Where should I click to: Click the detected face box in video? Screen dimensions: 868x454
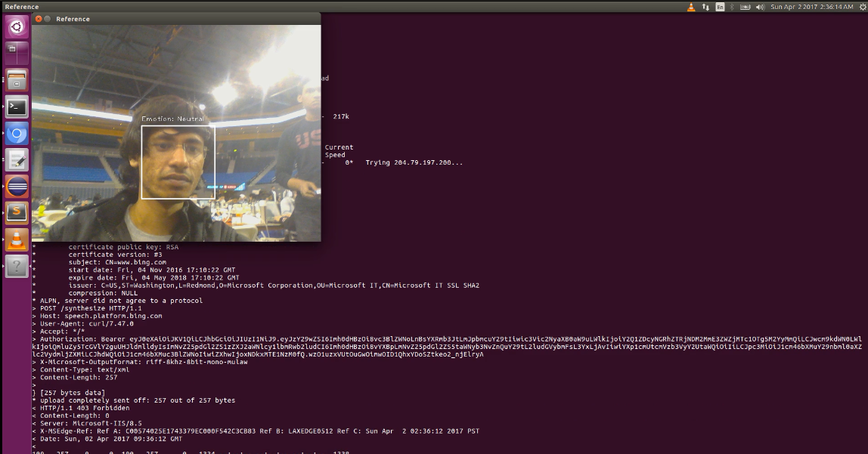[178, 162]
